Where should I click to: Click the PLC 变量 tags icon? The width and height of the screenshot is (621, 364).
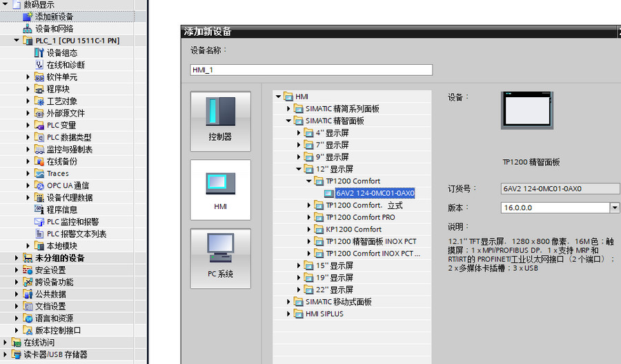(x=39, y=125)
